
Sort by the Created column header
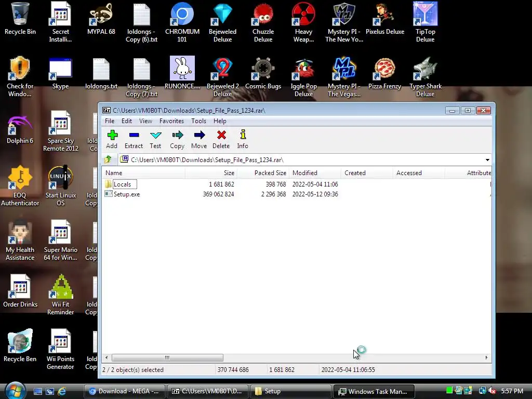click(x=367, y=172)
